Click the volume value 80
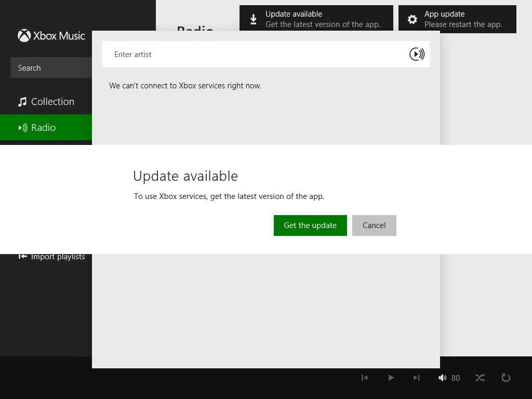 click(456, 378)
